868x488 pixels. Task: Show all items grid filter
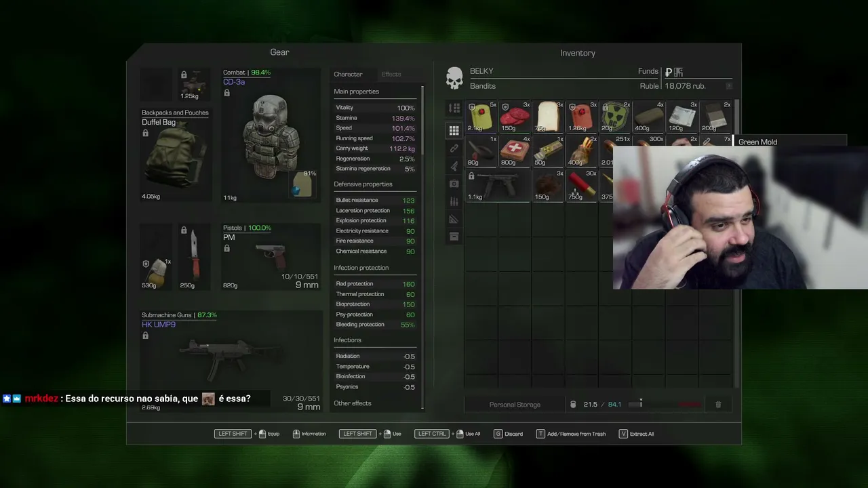tap(454, 130)
